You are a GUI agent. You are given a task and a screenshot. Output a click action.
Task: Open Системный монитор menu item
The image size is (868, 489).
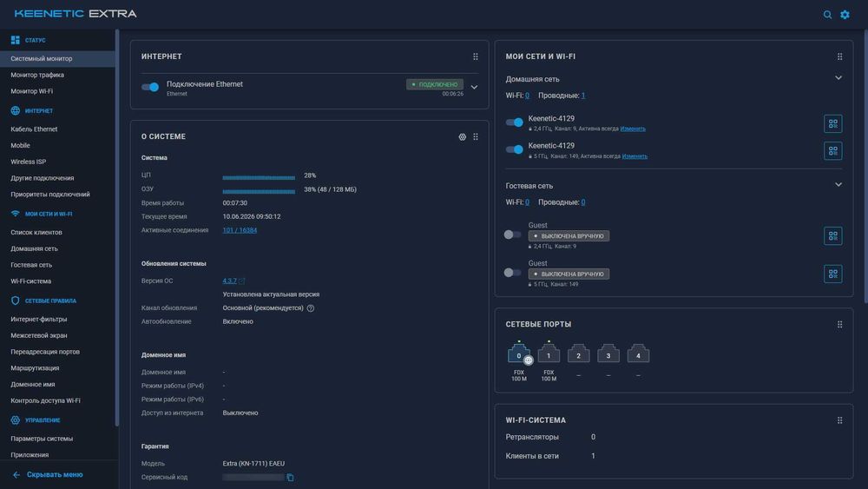pyautogui.click(x=57, y=59)
